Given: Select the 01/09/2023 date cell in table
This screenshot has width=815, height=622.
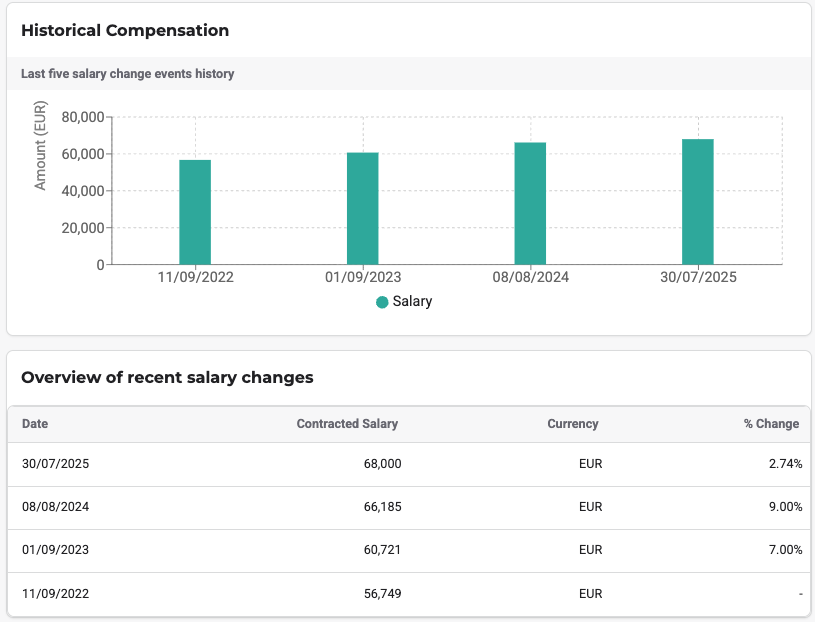Looking at the screenshot, I should pos(55,550).
